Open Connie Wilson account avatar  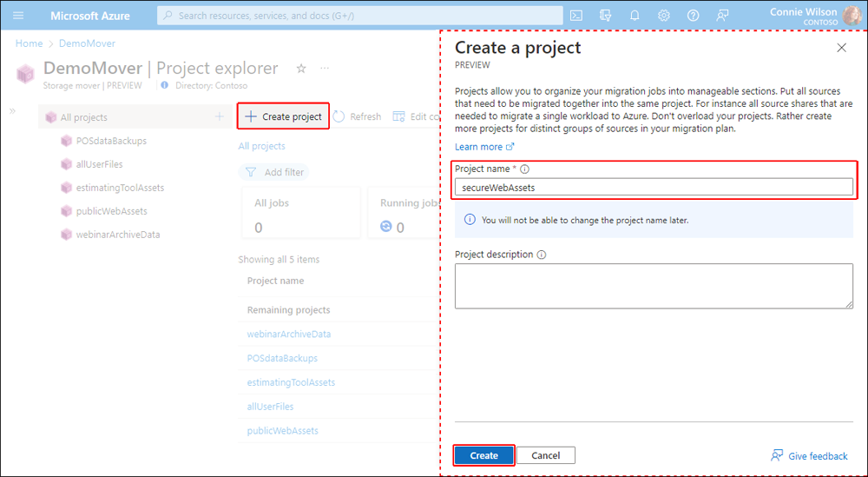[x=852, y=16]
